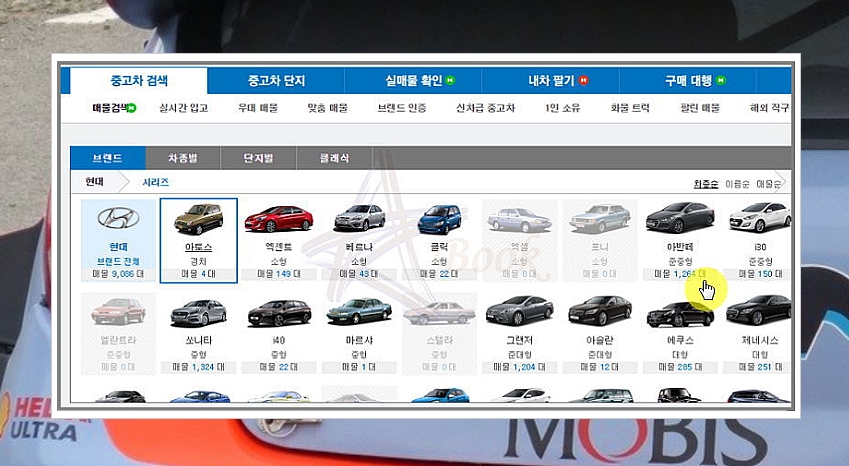Select the grey 그랜저 car thumbnail

click(x=519, y=311)
